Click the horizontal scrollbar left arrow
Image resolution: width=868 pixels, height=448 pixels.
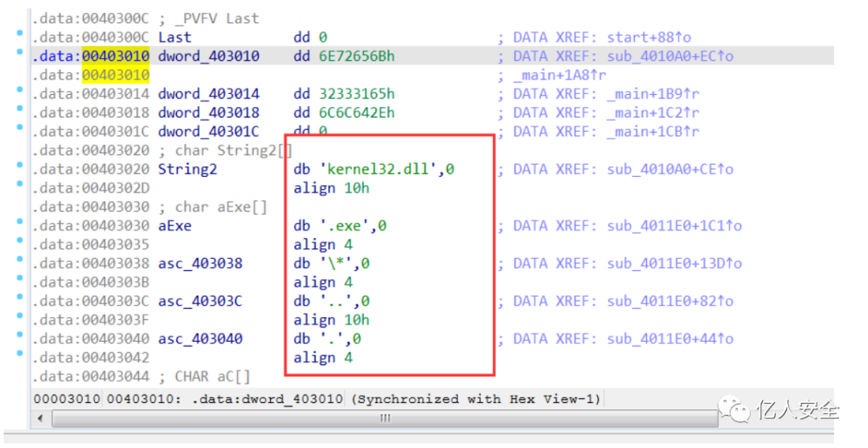click(x=40, y=418)
